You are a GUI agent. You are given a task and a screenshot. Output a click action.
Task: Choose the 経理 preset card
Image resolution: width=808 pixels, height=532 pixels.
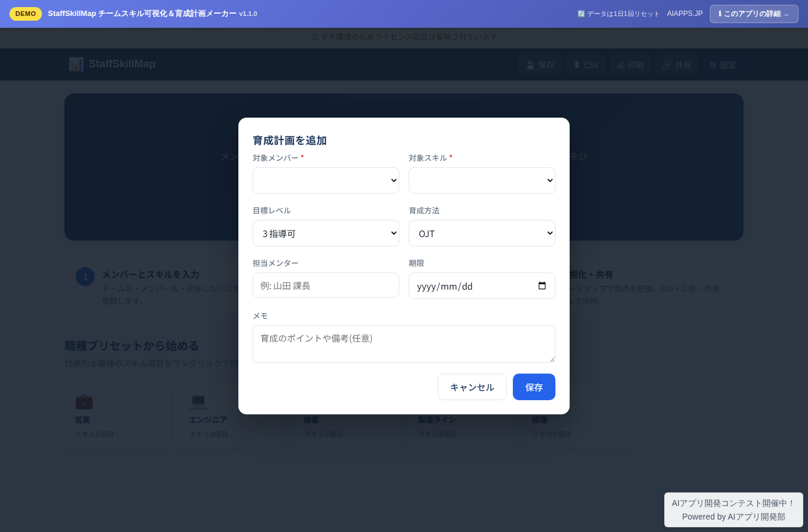click(576, 413)
